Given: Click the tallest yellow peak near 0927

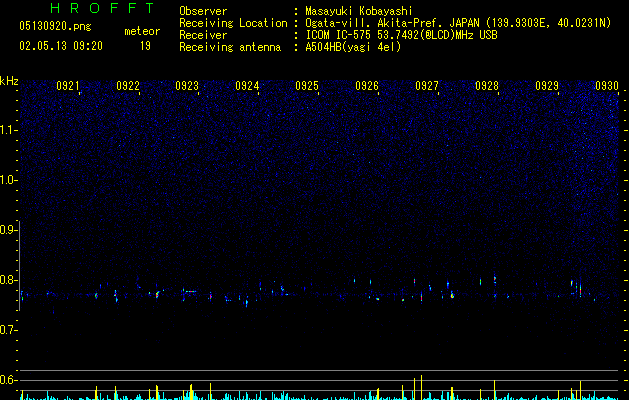Looking at the screenshot, I should pos(421,387).
